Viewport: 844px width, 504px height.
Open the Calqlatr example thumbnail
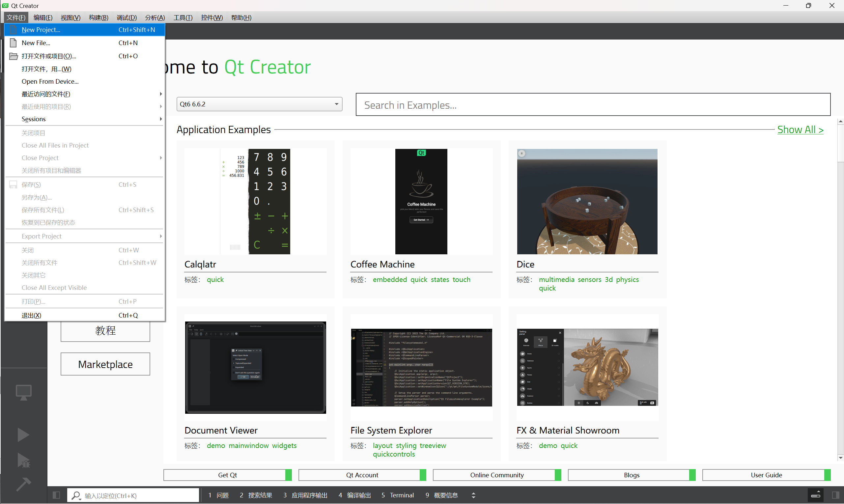click(255, 201)
